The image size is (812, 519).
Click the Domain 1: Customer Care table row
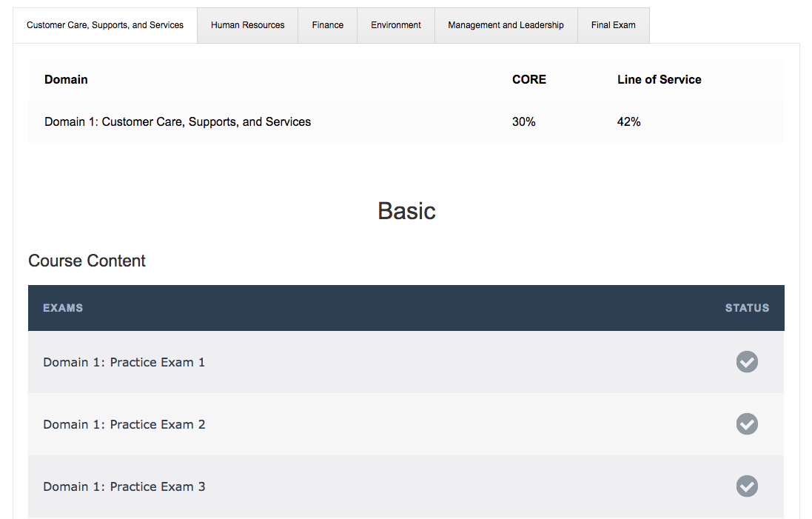178,121
